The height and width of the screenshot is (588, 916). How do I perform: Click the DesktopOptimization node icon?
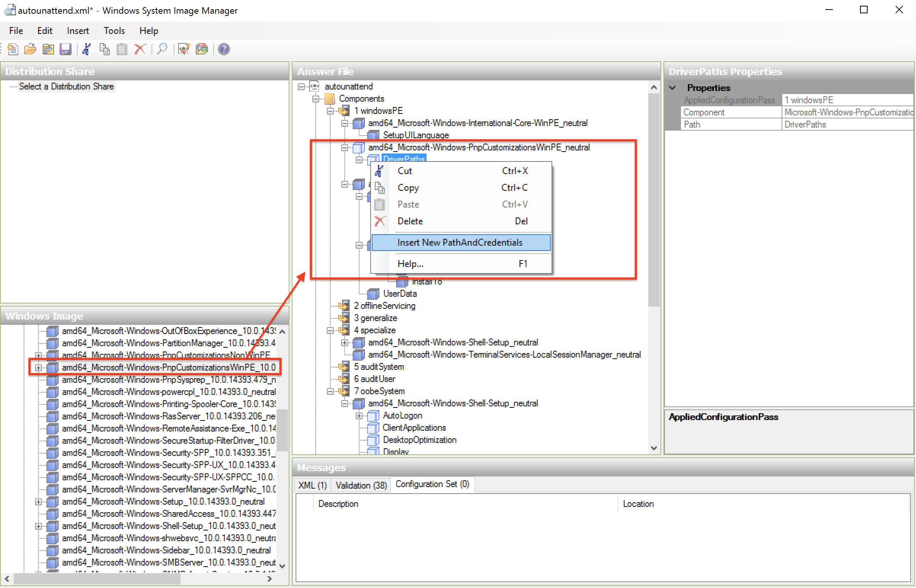pos(373,440)
